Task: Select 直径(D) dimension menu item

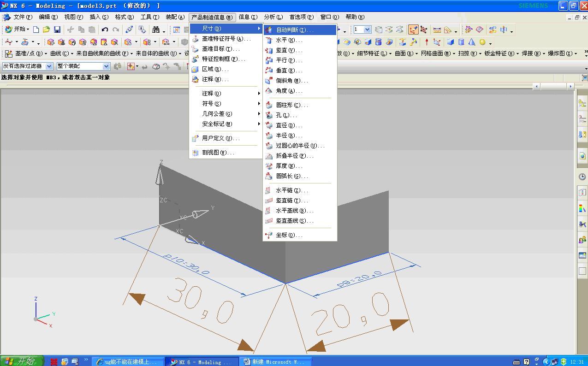Action: (300, 125)
